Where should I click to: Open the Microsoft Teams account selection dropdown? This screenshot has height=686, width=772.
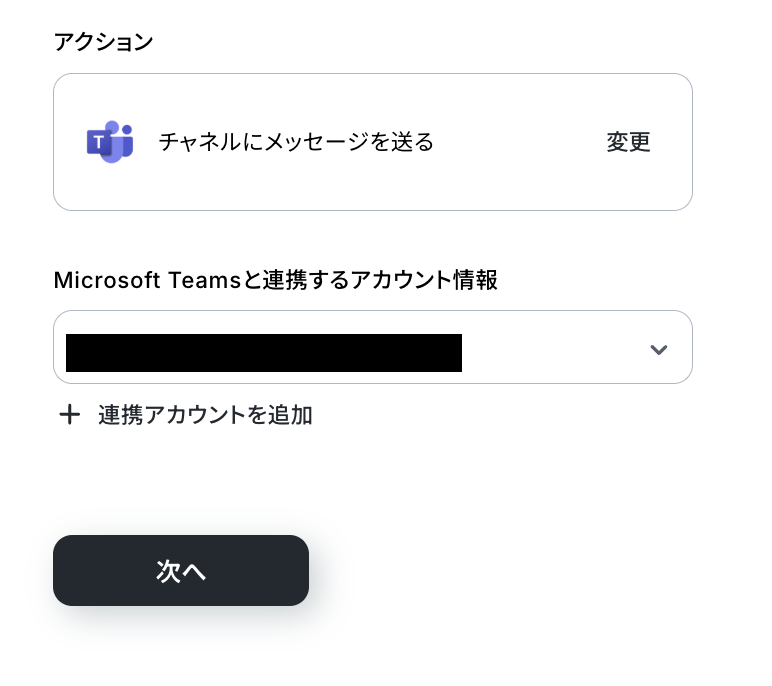(x=373, y=347)
